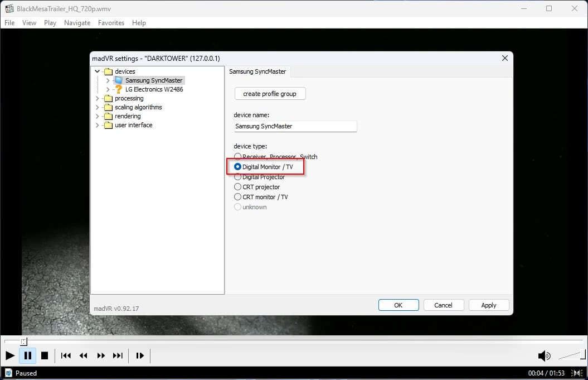Step forward one frame
The width and height of the screenshot is (588, 380).
tap(140, 355)
